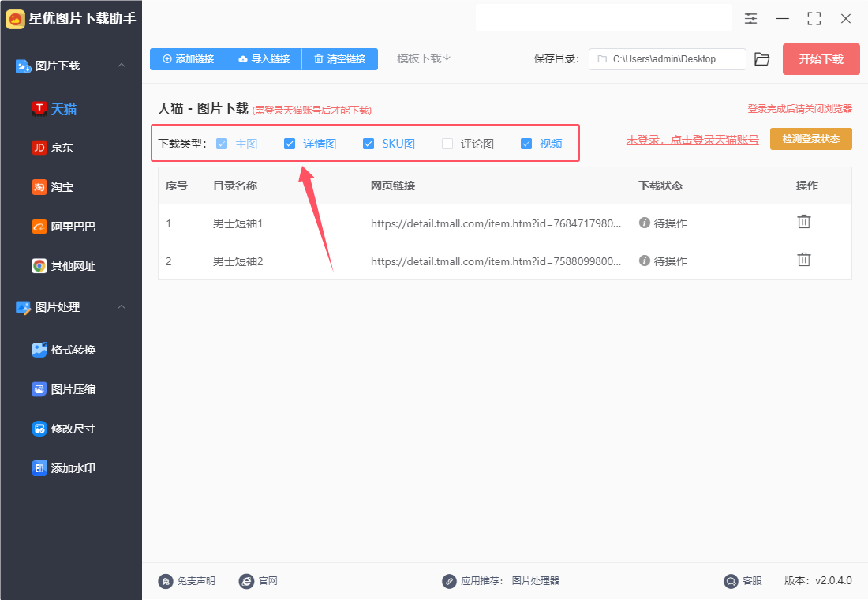Click the 导入链接 button
This screenshot has width=868, height=600.
[264, 59]
